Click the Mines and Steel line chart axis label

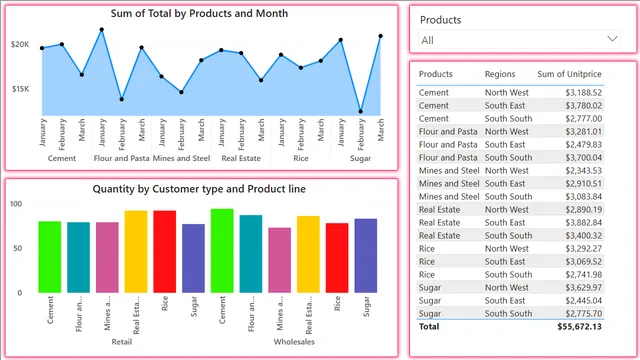[x=181, y=158]
